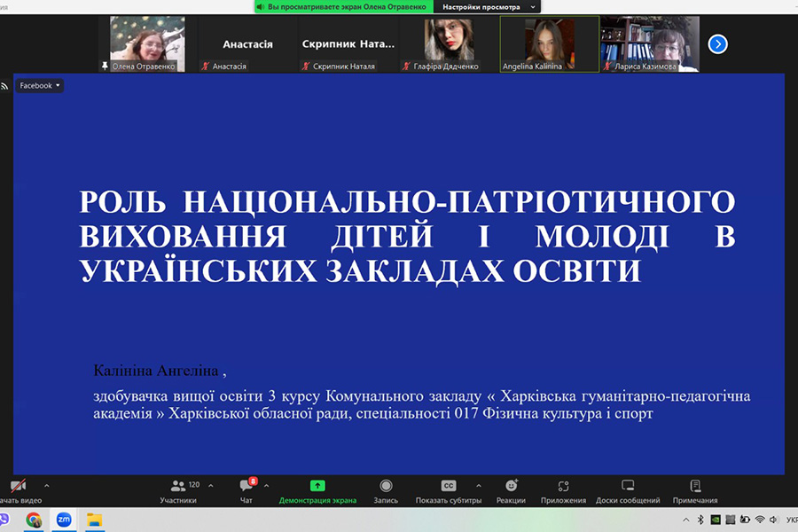Screen dimensions: 798x532
Task: Open the Chat panel with 8 unread
Action: click(246, 490)
